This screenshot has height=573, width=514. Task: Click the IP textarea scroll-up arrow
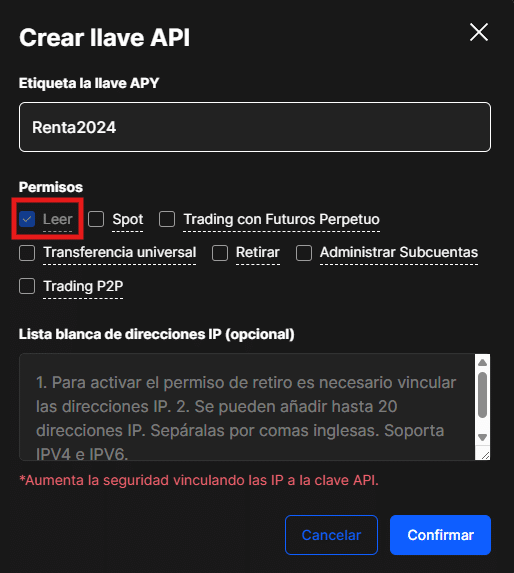[x=483, y=363]
